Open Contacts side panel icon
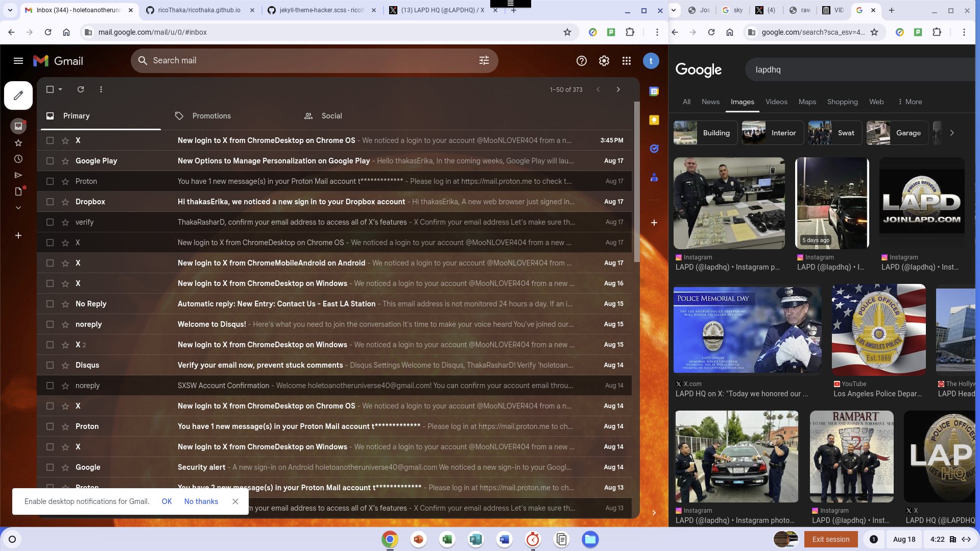The width and height of the screenshot is (980, 551). tap(654, 177)
